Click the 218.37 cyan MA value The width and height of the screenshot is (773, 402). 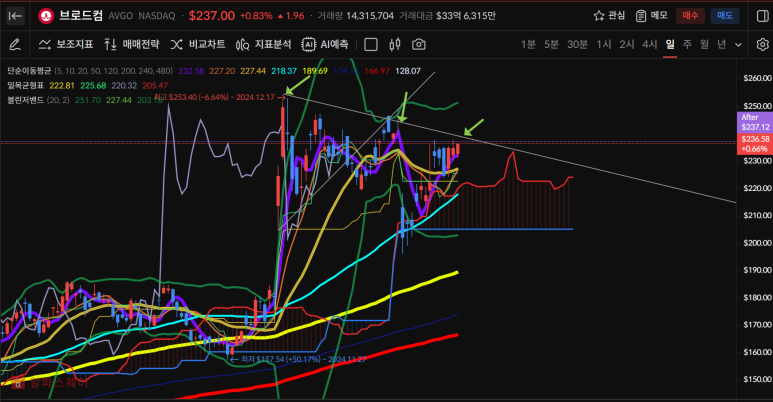[284, 71]
